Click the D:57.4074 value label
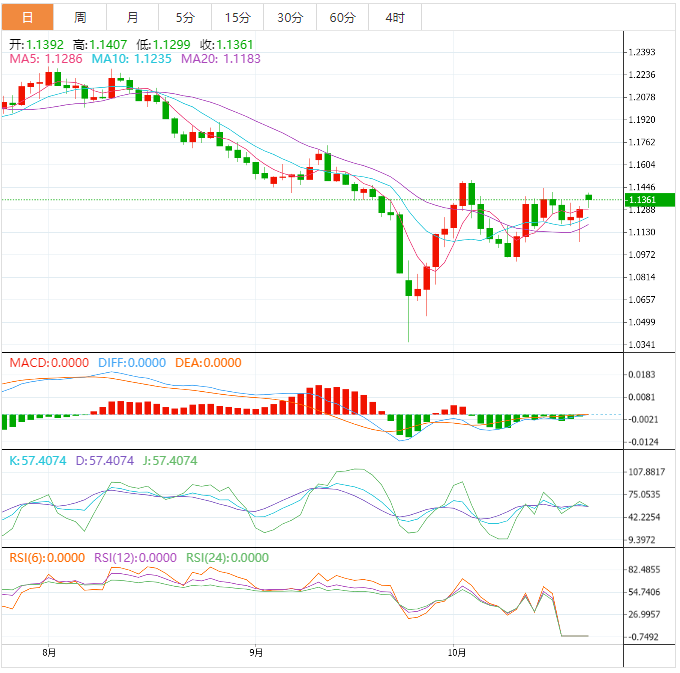 105,461
